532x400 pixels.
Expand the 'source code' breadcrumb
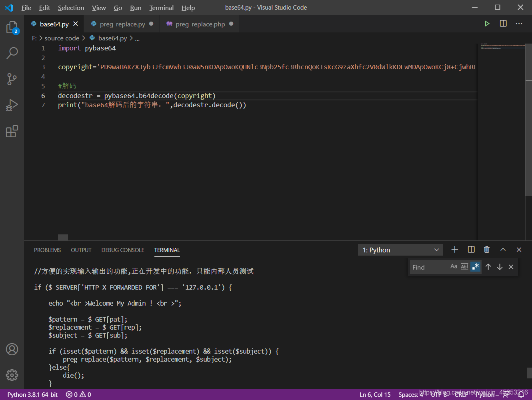pos(62,38)
